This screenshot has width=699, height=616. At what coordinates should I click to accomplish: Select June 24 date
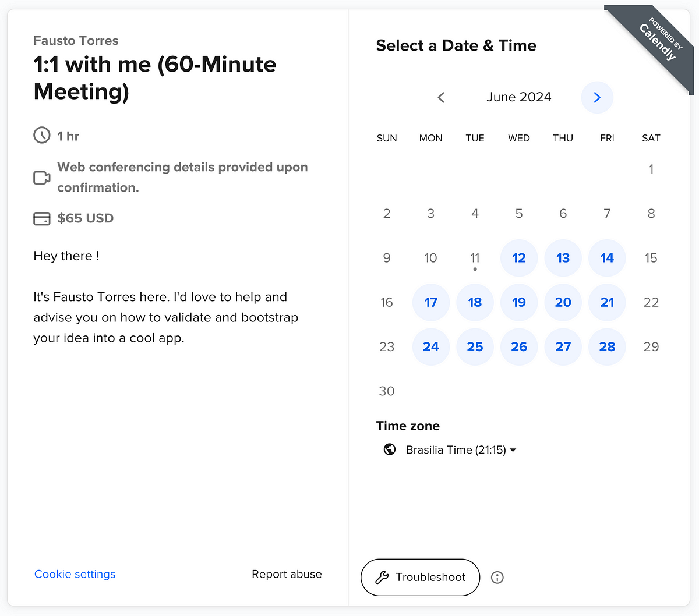point(431,346)
